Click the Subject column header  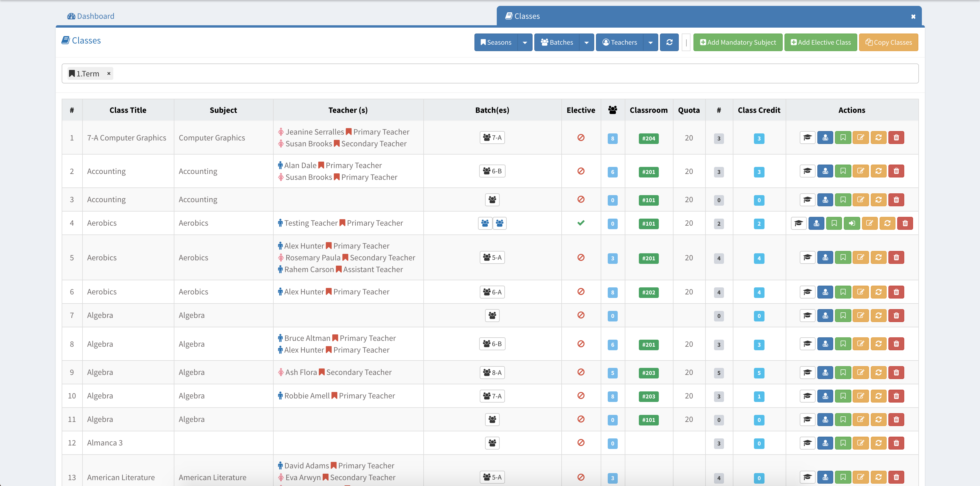point(223,110)
